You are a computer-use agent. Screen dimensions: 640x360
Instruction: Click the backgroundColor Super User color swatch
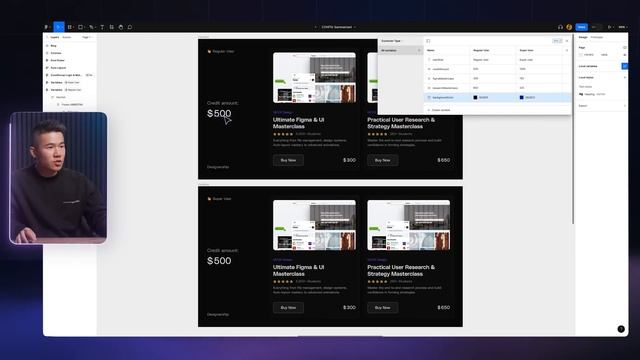click(521, 98)
